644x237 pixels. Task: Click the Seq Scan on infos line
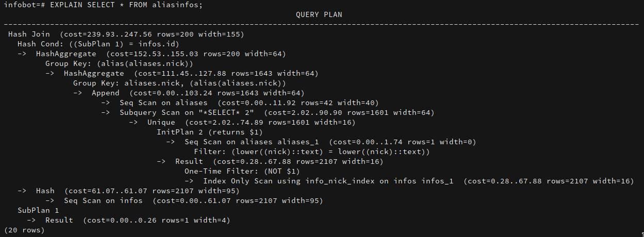click(x=193, y=201)
